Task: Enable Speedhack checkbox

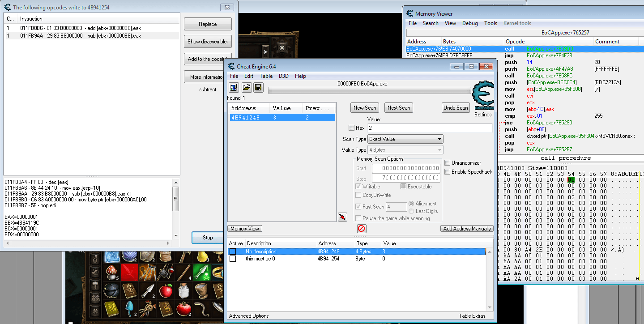Action: coord(448,172)
